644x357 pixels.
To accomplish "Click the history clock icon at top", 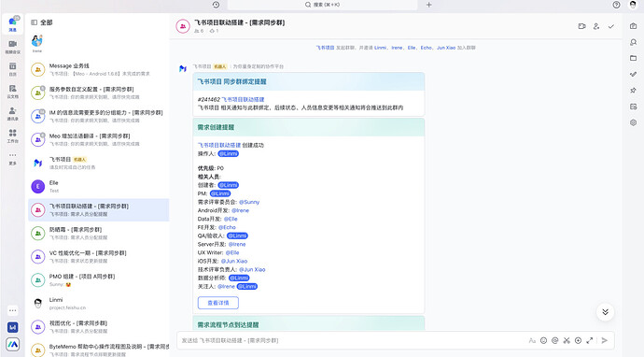I will point(216,5).
